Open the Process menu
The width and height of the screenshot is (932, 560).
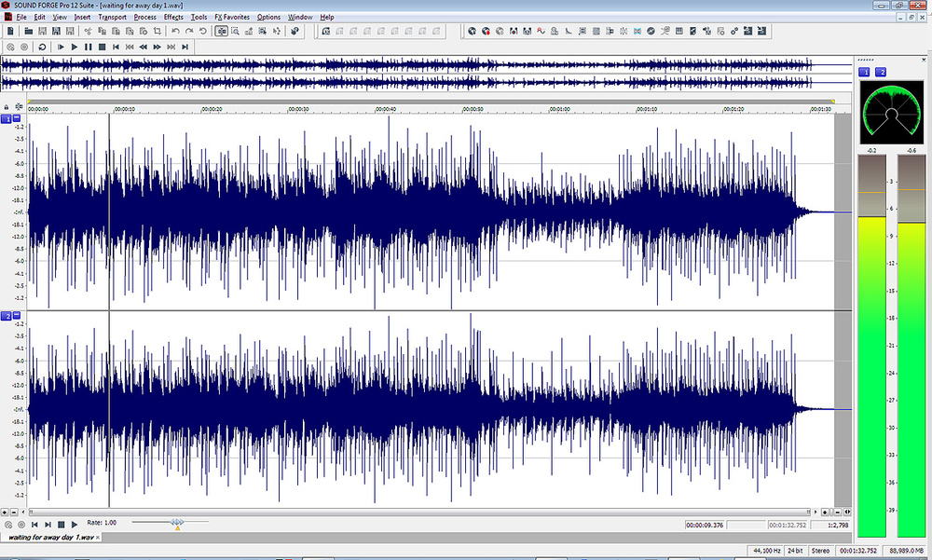click(x=145, y=18)
